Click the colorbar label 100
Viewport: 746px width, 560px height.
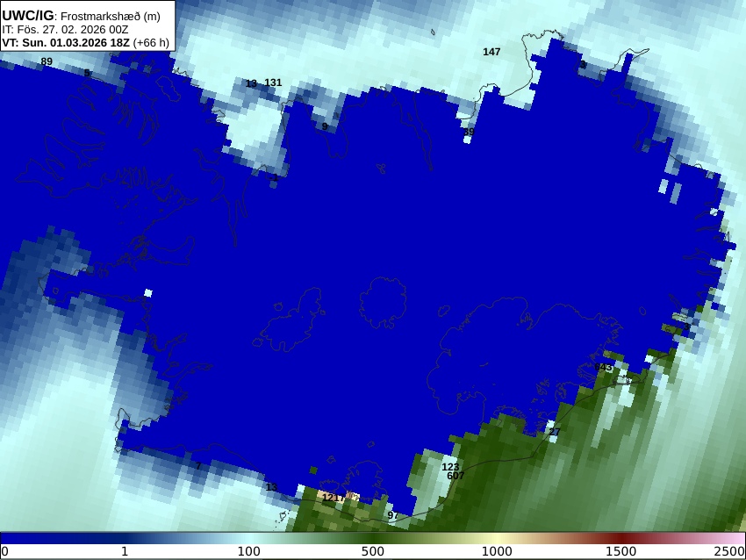249,551
